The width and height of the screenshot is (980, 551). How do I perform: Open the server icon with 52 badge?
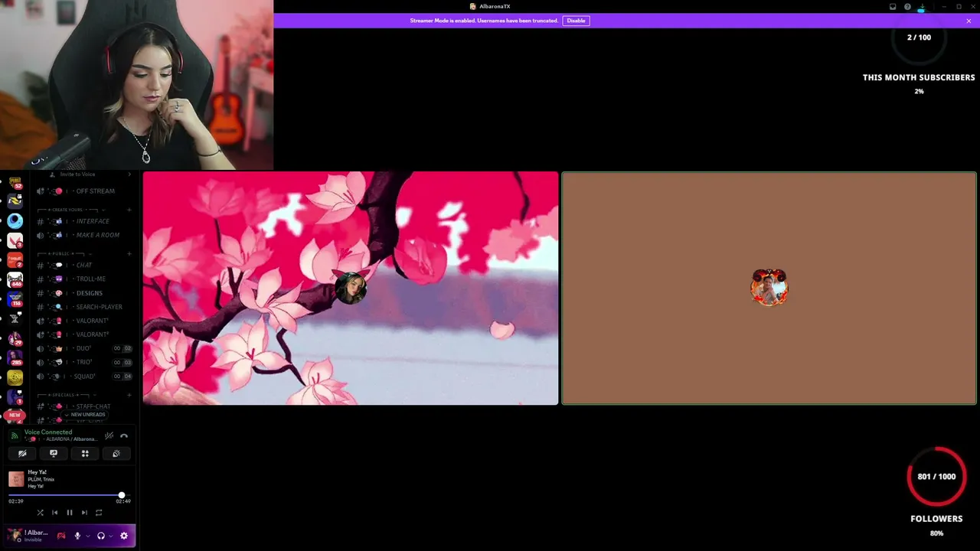coord(15,183)
